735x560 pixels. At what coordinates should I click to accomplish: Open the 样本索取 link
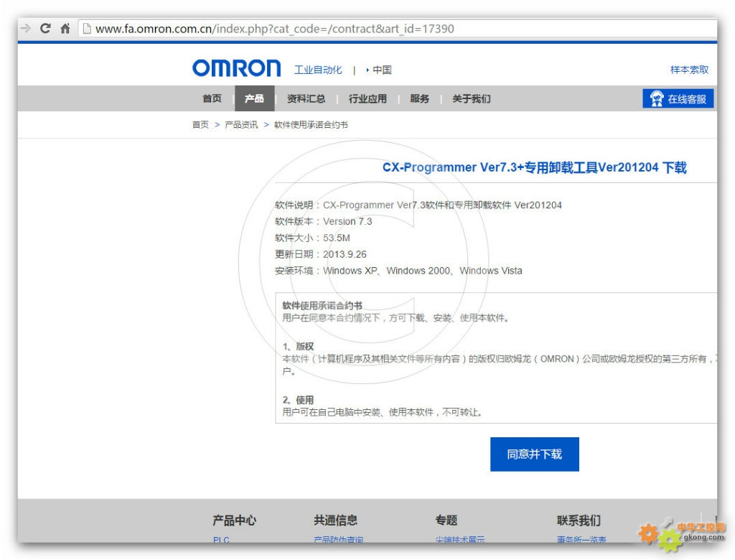(x=689, y=70)
